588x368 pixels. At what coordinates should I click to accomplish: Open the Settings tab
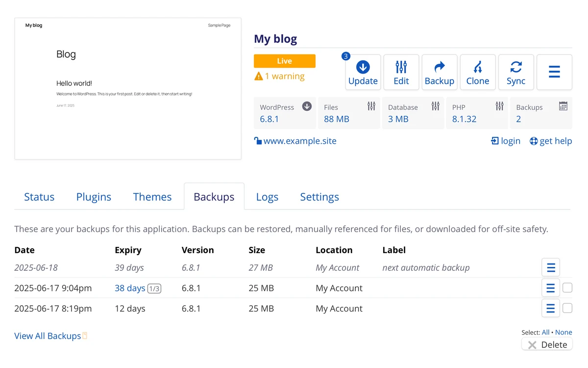point(319,197)
